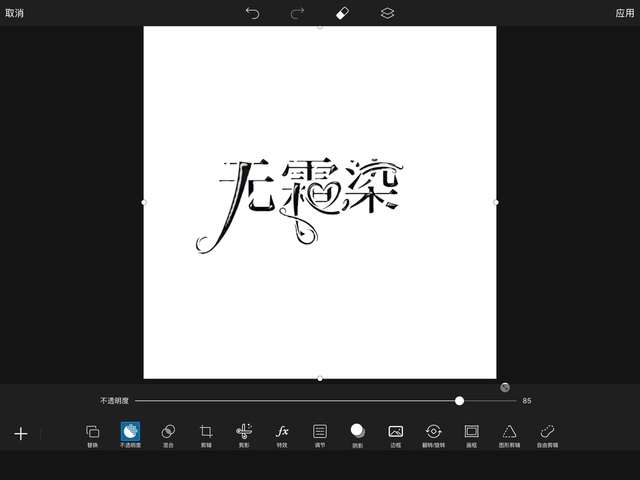This screenshot has height=480, width=640.
Task: Select the 替换 replace tool
Action: (92, 433)
